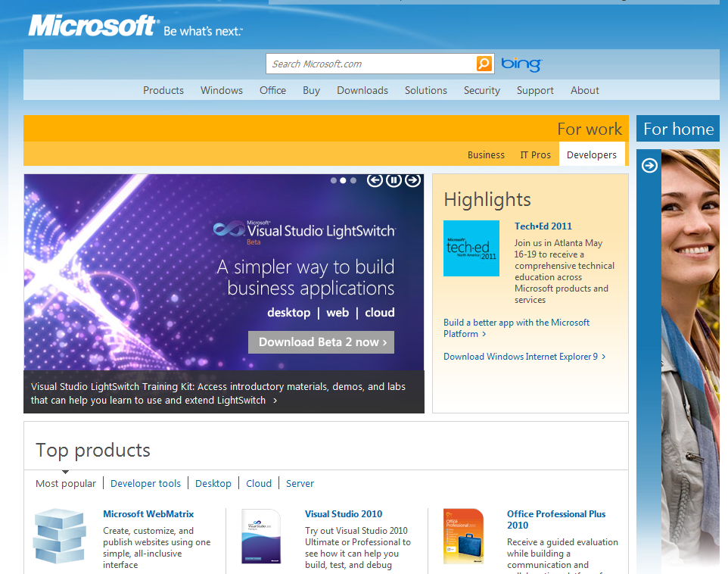Click the Visual Studio 2010 box image
Image resolution: width=728 pixels, height=574 pixels.
(261, 536)
